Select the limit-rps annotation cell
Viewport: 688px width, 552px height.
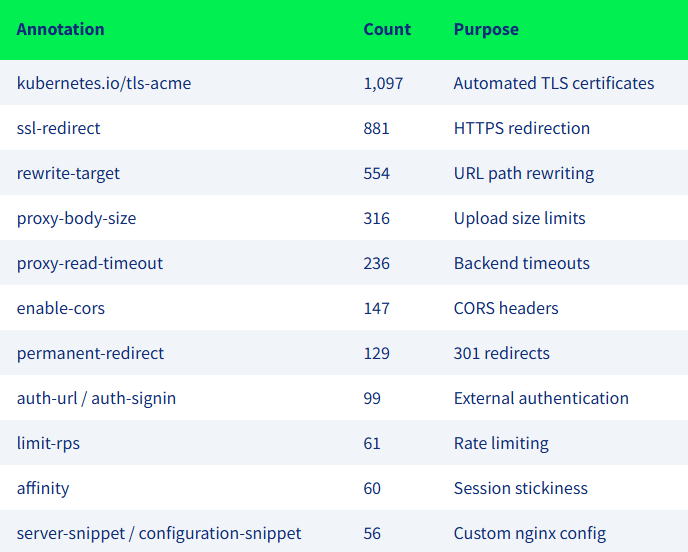[x=48, y=443]
